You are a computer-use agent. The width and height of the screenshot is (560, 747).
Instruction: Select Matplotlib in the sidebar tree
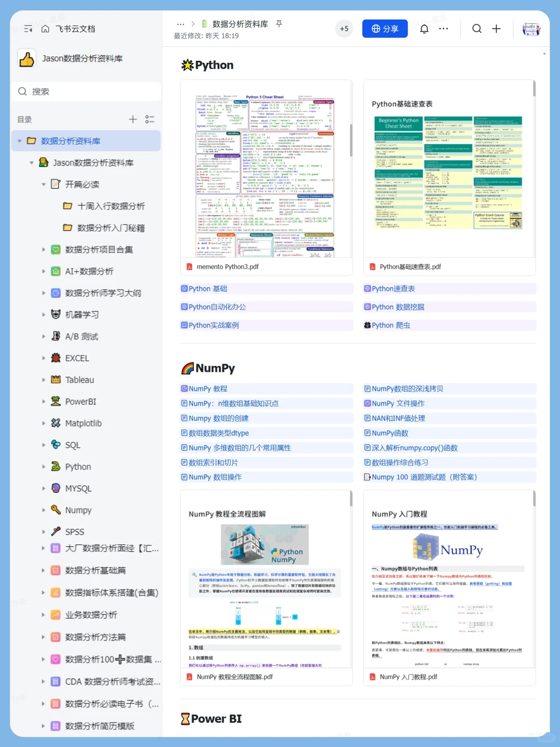tap(83, 423)
